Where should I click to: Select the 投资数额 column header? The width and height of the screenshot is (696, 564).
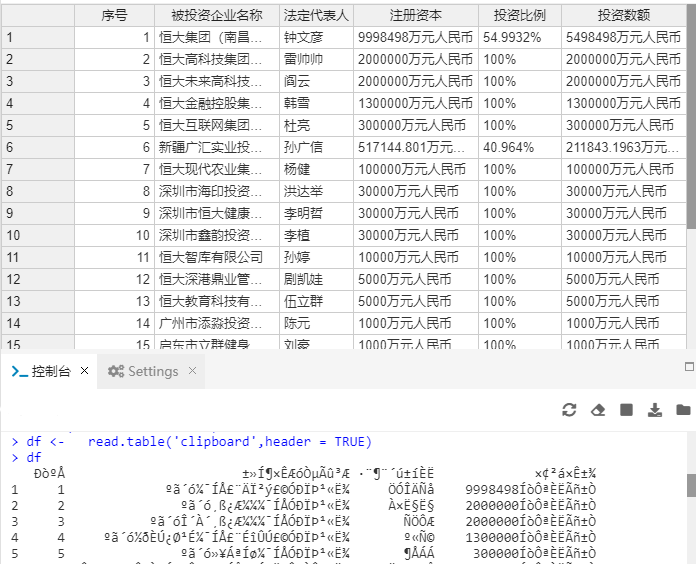(624, 16)
